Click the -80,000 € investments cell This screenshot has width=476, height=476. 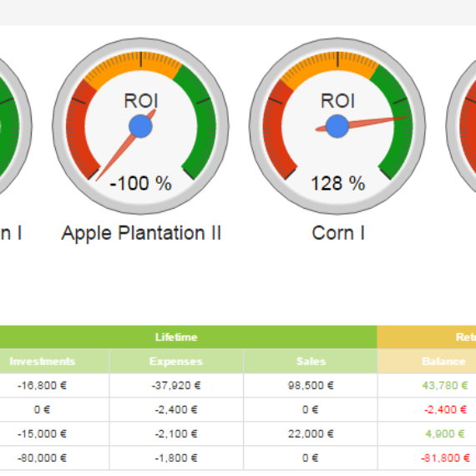click(43, 458)
